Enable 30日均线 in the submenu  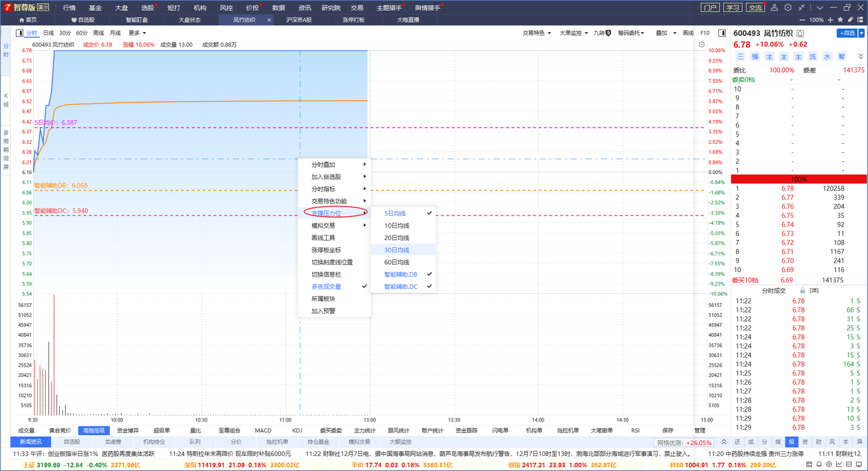click(x=403, y=250)
